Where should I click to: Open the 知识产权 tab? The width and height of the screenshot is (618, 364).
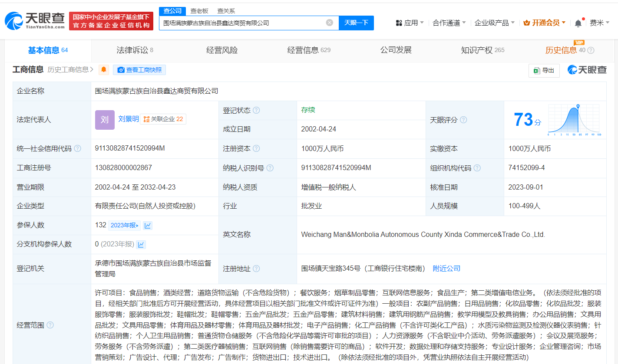tap(482, 50)
